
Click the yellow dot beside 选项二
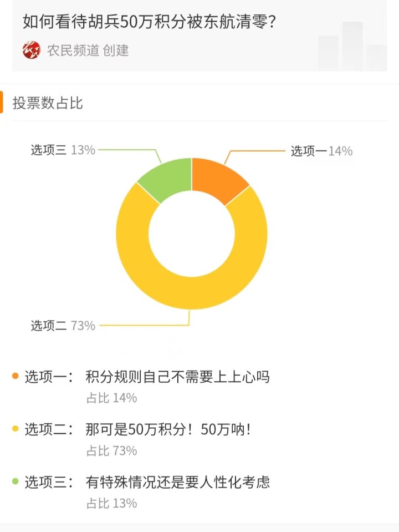(16, 429)
